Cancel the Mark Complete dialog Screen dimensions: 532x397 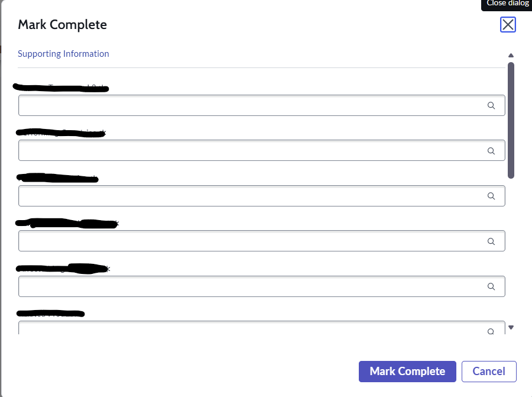(x=489, y=372)
